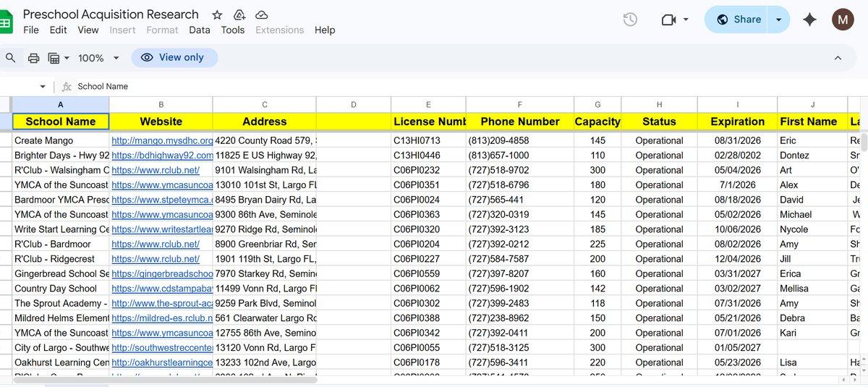
Task: Select the Website header cell
Action: point(161,122)
